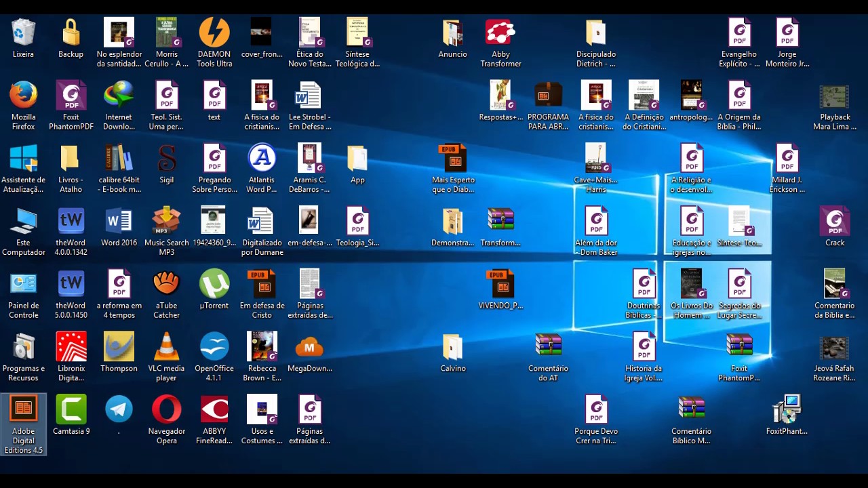Select the OpenOffice 4.1.1 icon

click(214, 347)
